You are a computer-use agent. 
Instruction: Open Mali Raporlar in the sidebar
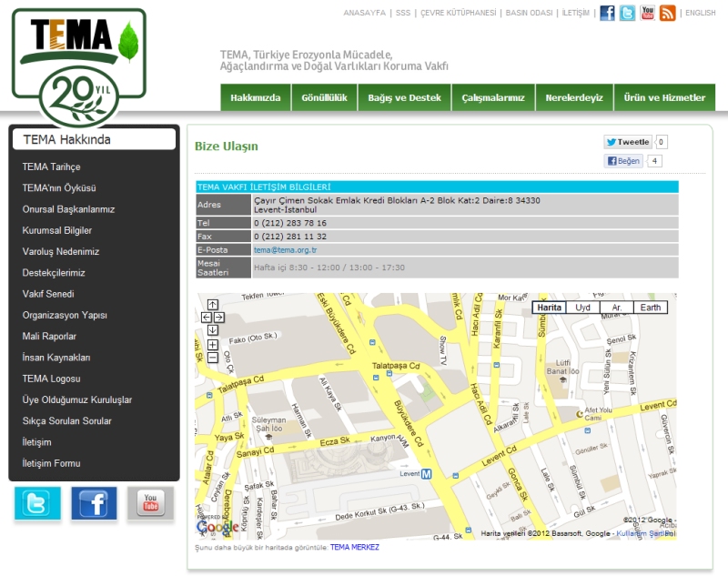(49, 336)
